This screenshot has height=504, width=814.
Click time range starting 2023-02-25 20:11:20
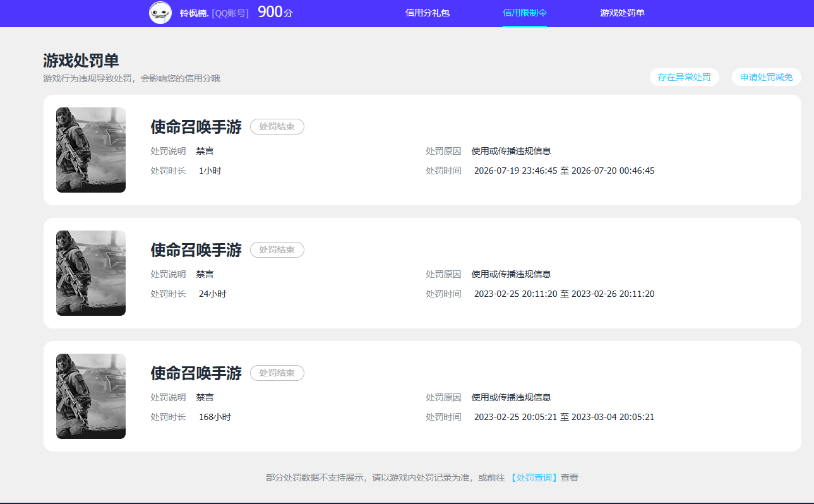564,294
